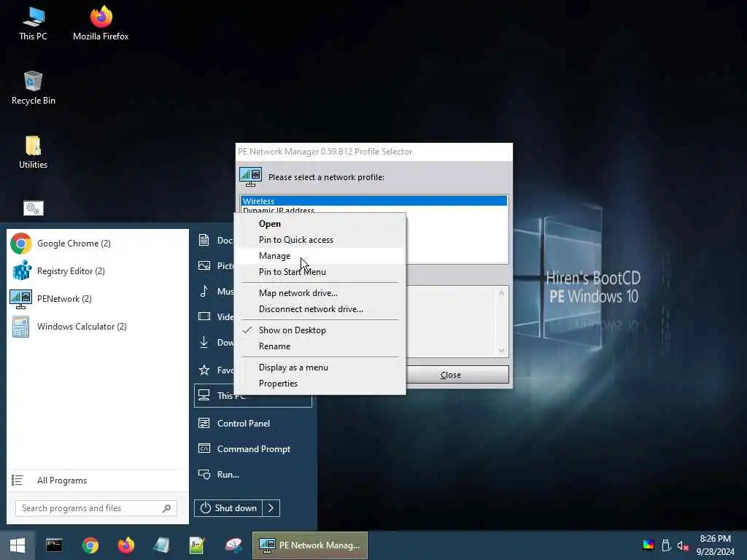Click the Pictures icon in start menu

point(204,265)
